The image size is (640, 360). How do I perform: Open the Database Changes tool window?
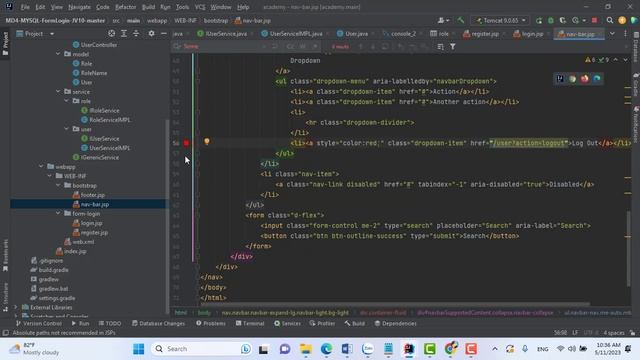pos(158,323)
